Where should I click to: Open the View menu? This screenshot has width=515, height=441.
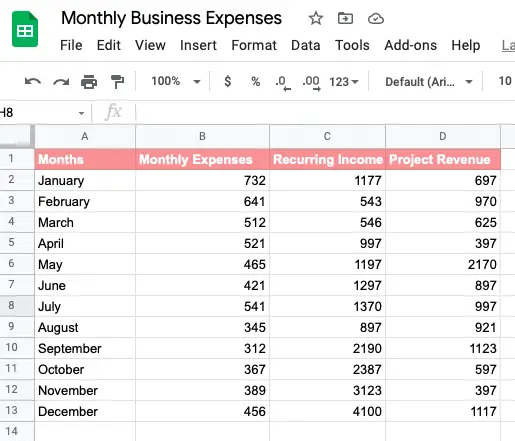click(x=150, y=45)
